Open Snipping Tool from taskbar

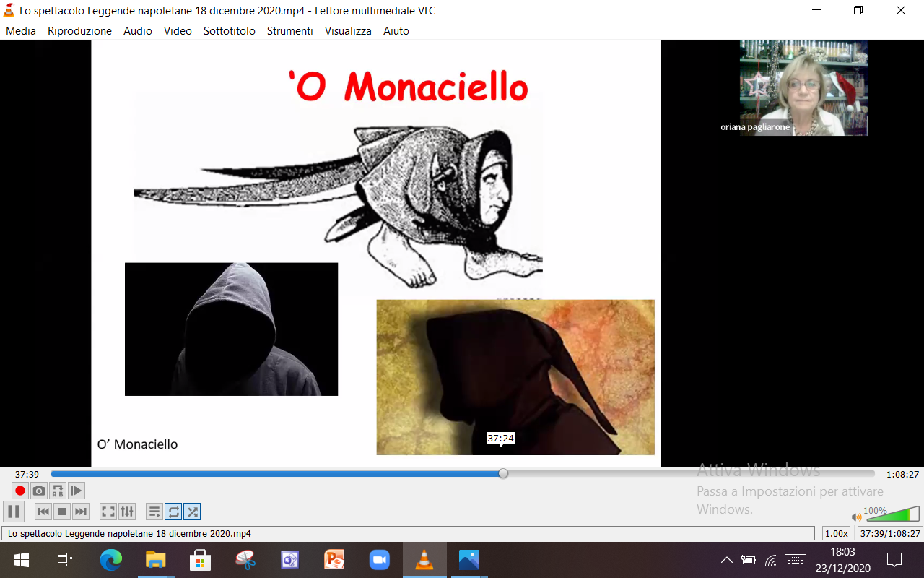tap(245, 560)
